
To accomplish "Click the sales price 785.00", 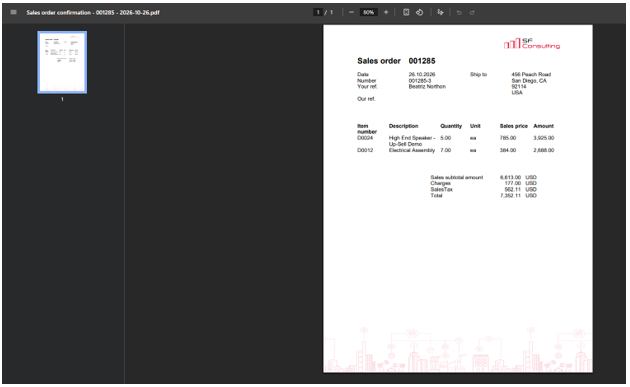I will click(x=508, y=138).
